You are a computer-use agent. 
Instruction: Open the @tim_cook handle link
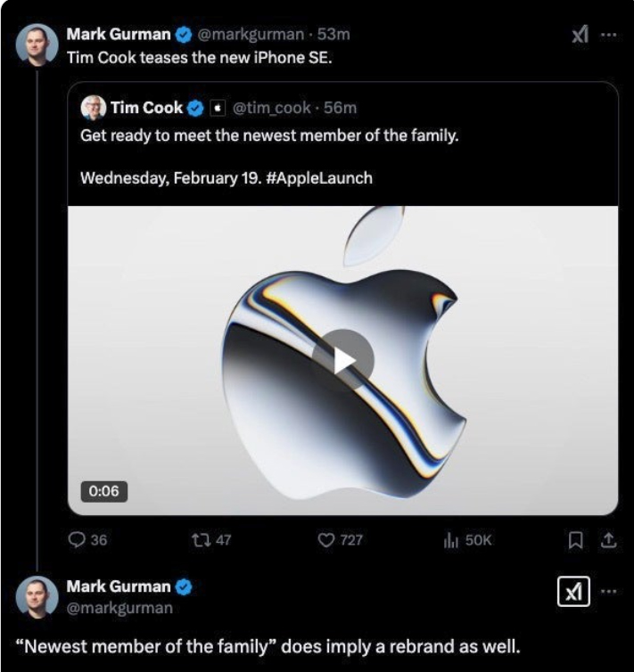point(270,109)
